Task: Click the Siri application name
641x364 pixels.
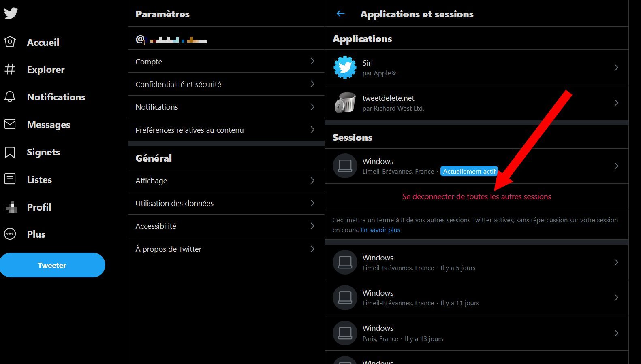Action: click(368, 63)
